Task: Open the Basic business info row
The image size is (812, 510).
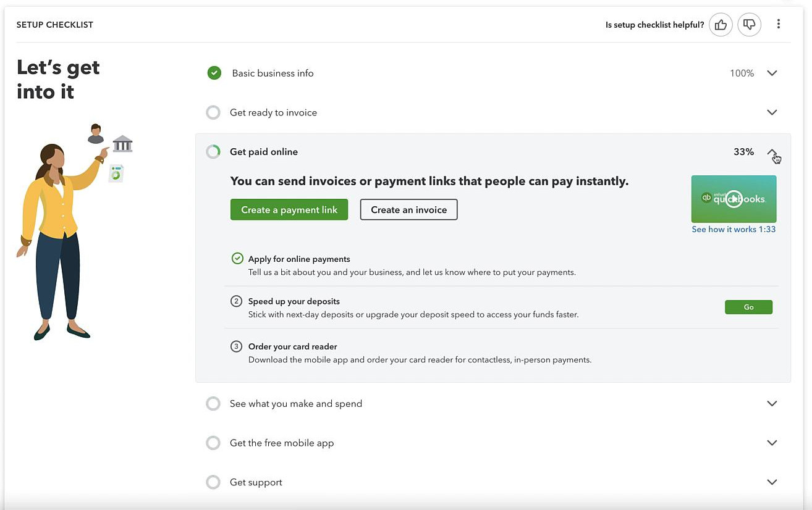Action: [493, 73]
